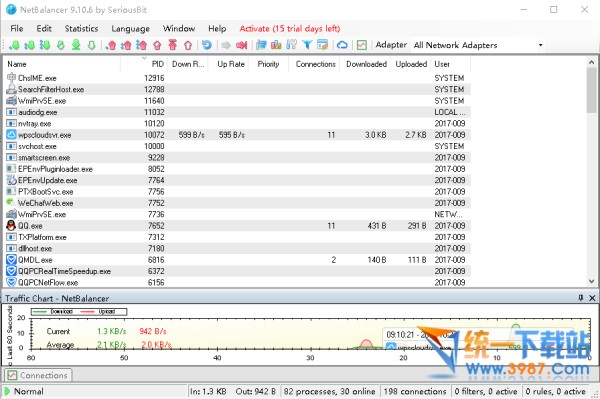
Task: Pin the Traffic Chart panel
Action: (x=581, y=298)
